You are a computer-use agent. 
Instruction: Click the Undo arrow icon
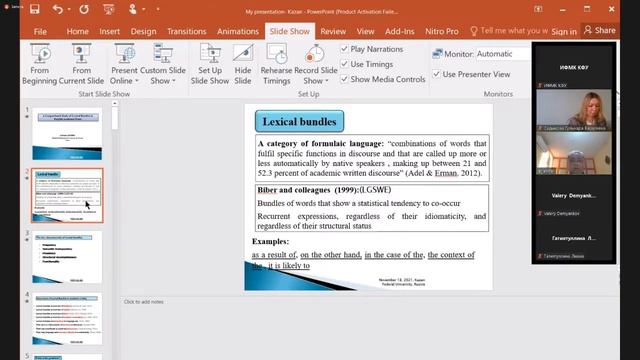(58, 9)
